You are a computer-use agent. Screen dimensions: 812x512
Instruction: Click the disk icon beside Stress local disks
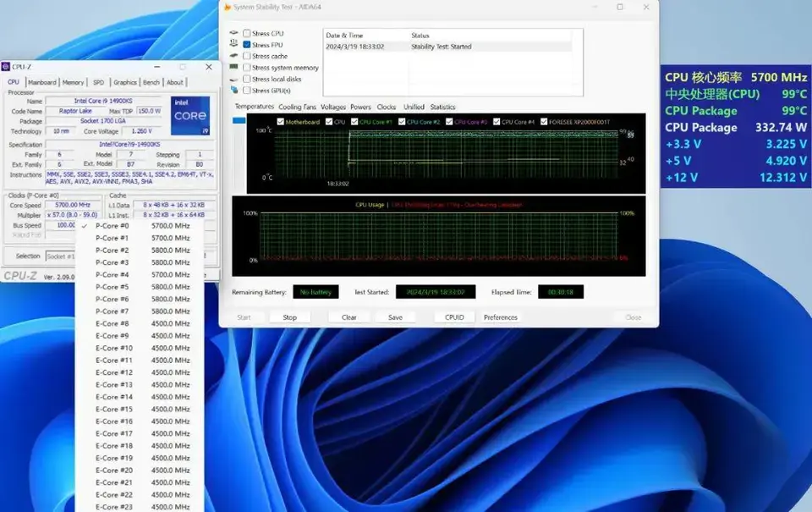[x=234, y=79]
